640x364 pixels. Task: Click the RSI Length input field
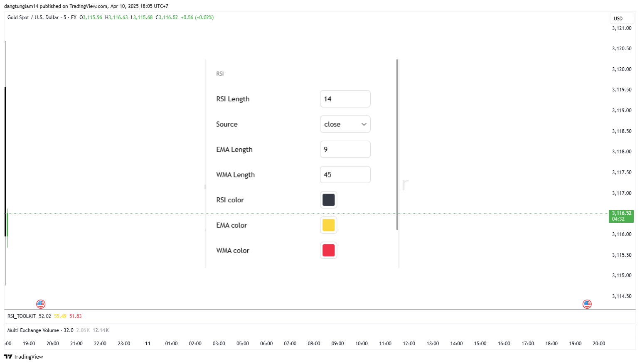(345, 99)
